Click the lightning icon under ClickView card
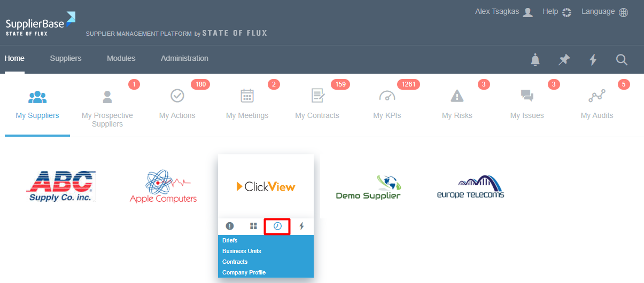Screen dimensions: 644x283 point(301,226)
